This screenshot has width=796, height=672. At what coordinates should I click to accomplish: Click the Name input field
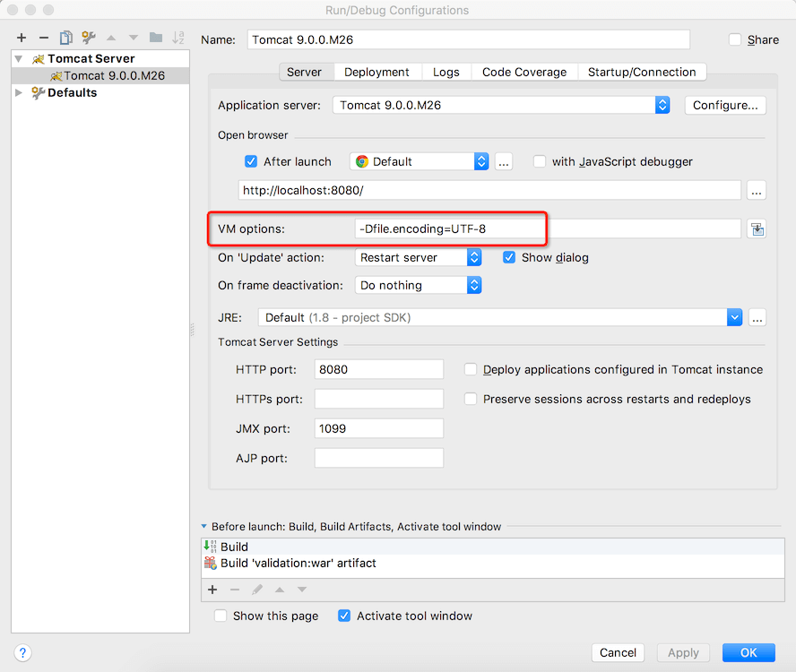(x=469, y=39)
